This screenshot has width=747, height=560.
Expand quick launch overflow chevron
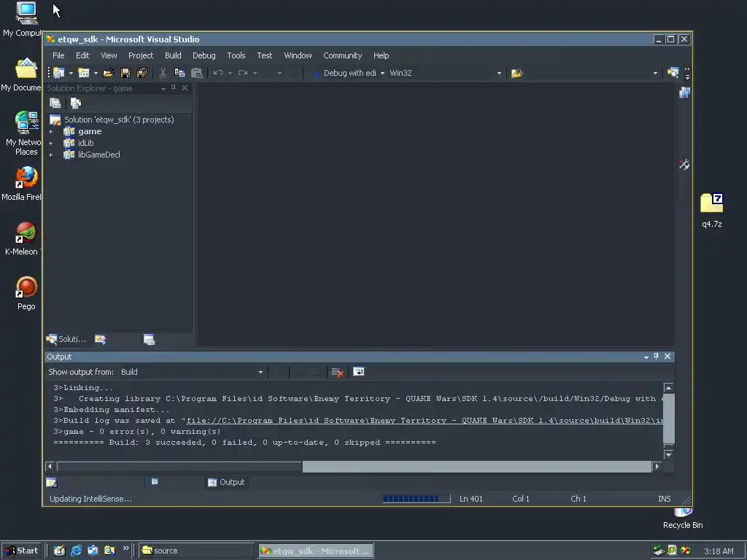(x=125, y=548)
